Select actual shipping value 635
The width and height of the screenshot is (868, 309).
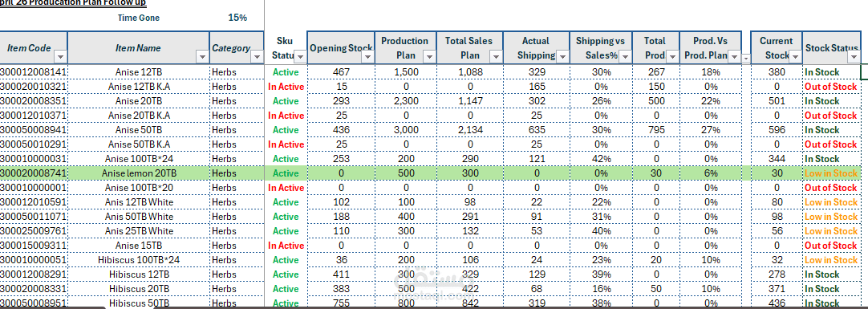pyautogui.click(x=536, y=129)
